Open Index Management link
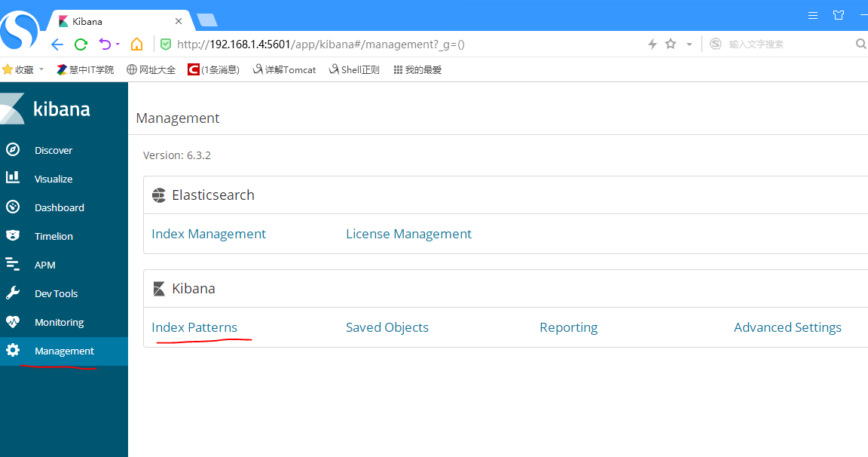Viewport: 868px width, 457px height. tap(209, 234)
